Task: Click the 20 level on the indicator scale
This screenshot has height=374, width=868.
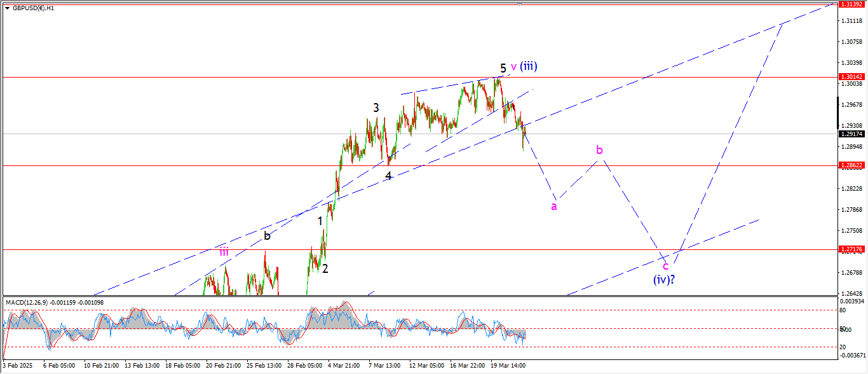Action: [x=843, y=347]
